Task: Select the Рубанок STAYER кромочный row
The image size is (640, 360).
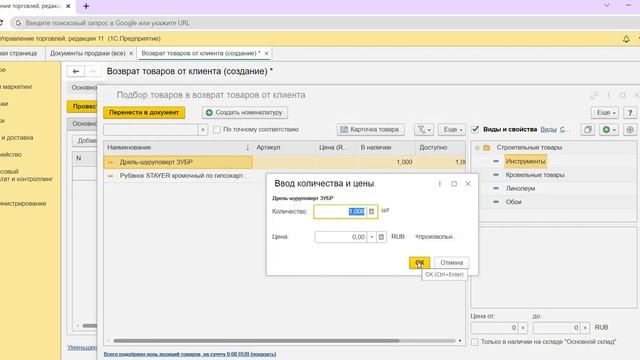Action: point(183,176)
